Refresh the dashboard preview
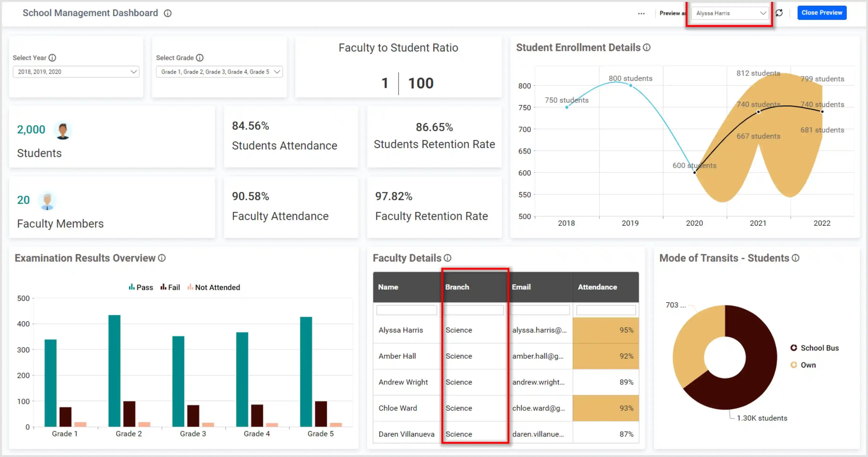This screenshot has width=868, height=457. 779,13
